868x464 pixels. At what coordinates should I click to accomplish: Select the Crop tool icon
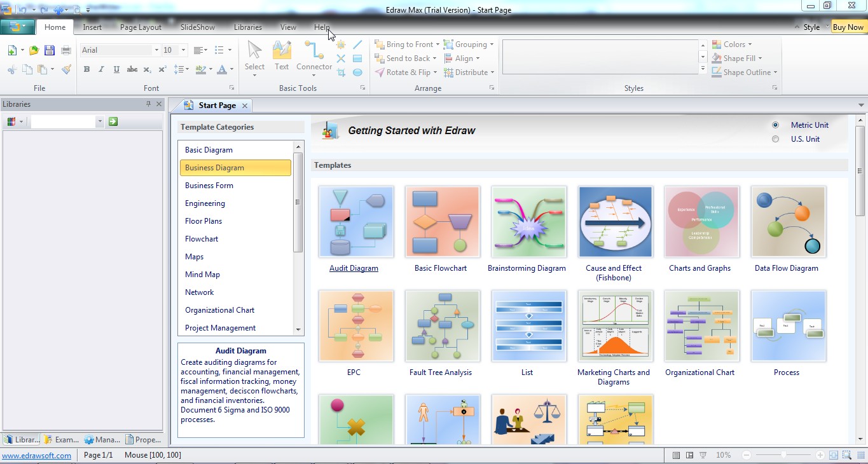[341, 72]
